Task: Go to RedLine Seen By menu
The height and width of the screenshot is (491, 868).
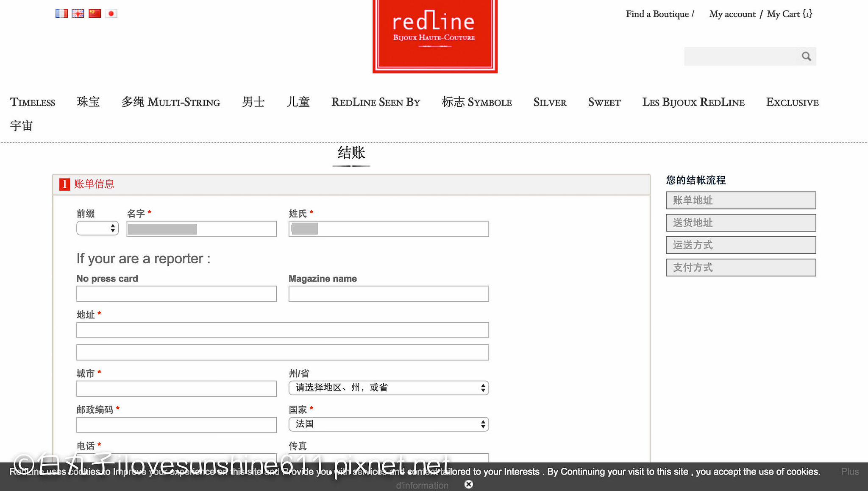Action: click(x=376, y=102)
